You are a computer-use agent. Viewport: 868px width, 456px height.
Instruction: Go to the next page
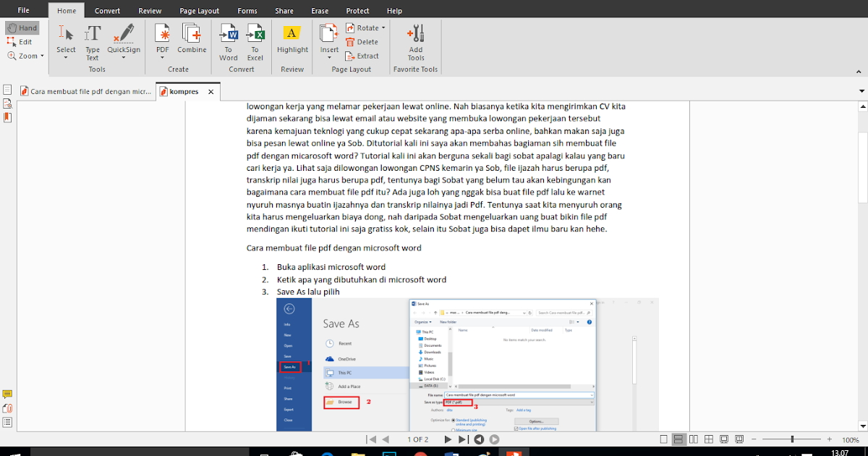pos(448,439)
